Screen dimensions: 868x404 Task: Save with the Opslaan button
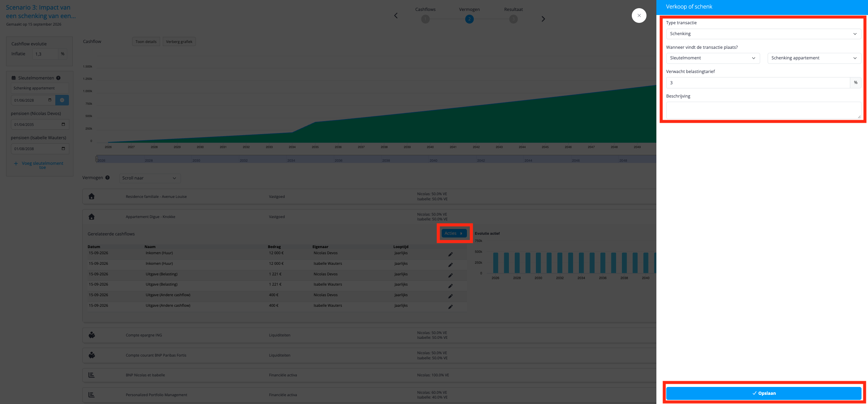click(764, 393)
